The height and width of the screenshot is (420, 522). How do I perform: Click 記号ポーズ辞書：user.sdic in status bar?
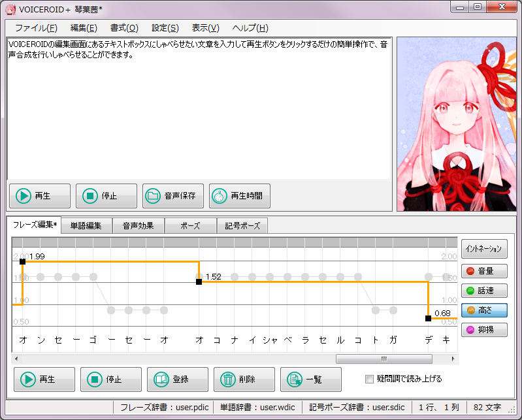(x=357, y=408)
